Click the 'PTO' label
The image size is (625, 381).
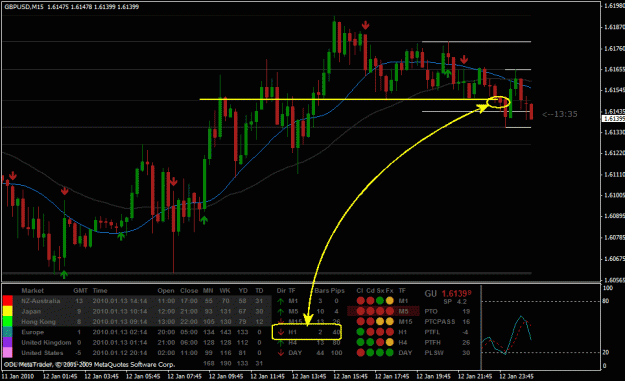(431, 311)
